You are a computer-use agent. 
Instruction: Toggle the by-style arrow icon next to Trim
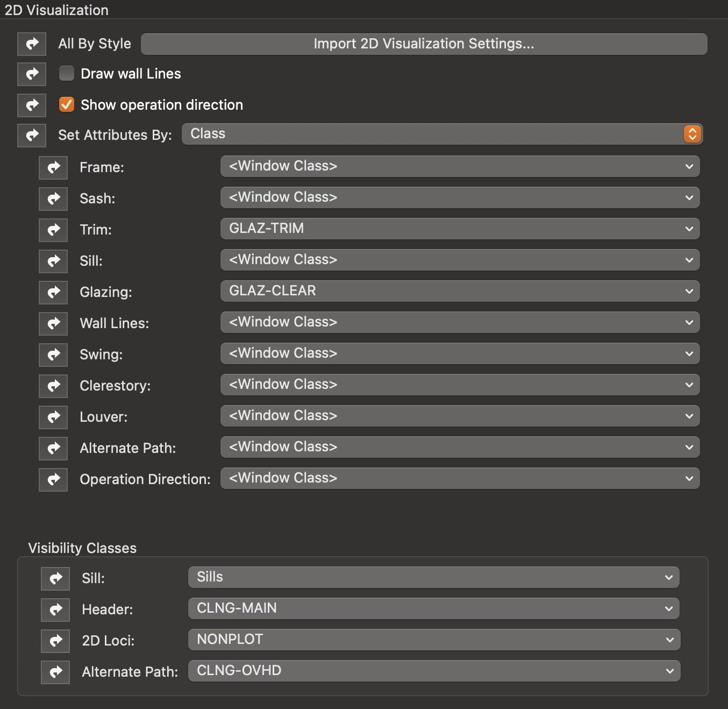pyautogui.click(x=53, y=230)
